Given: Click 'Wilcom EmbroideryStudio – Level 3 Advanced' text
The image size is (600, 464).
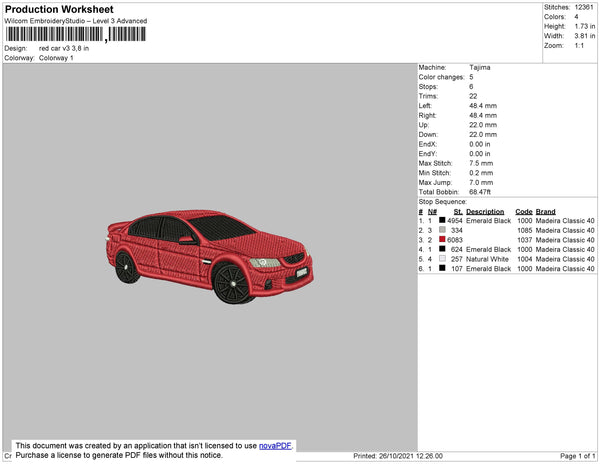Looking at the screenshot, I should (x=76, y=21).
